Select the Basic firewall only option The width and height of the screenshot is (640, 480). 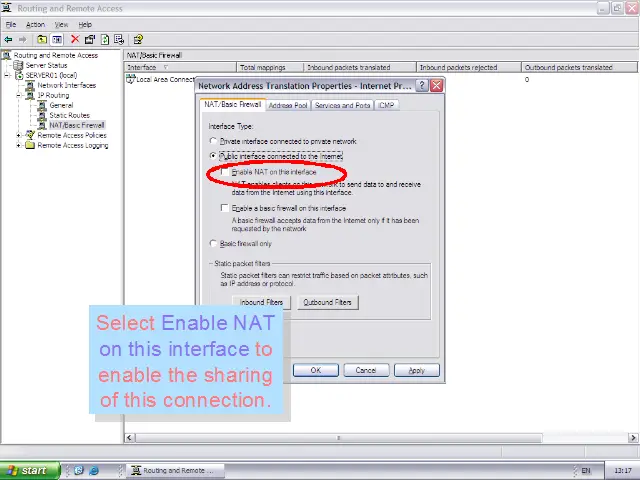point(213,244)
